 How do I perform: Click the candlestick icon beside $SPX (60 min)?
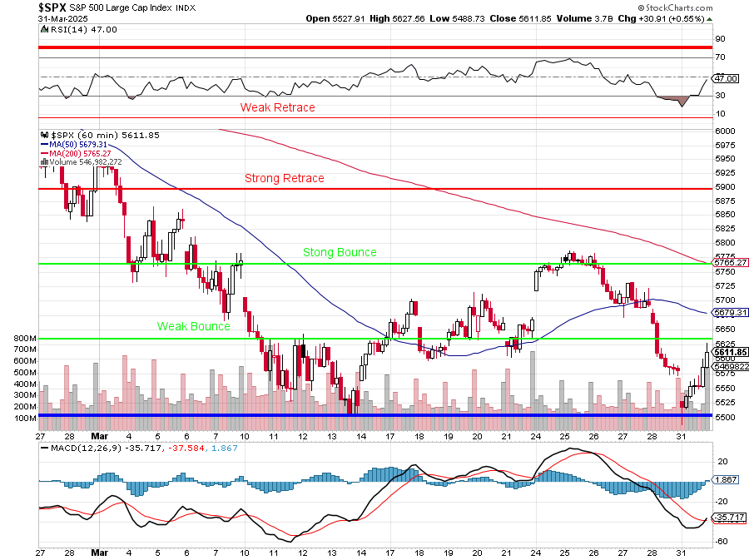[43, 135]
